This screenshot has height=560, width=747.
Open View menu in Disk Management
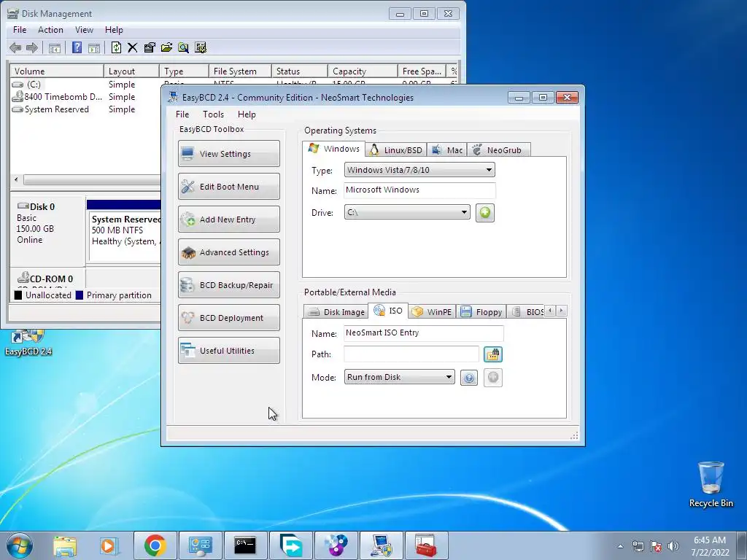84,29
